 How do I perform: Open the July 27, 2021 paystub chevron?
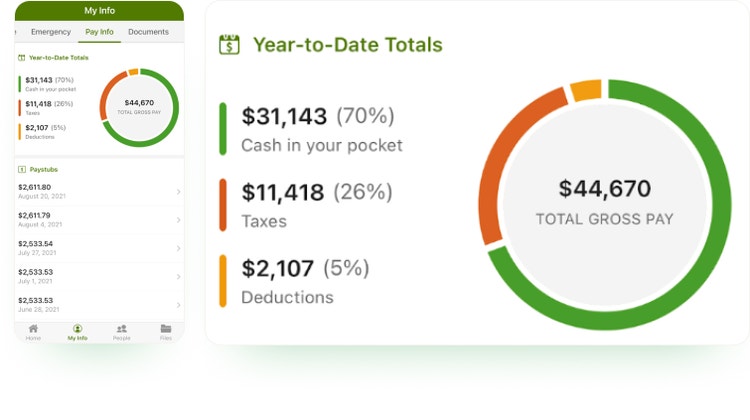[x=178, y=248]
